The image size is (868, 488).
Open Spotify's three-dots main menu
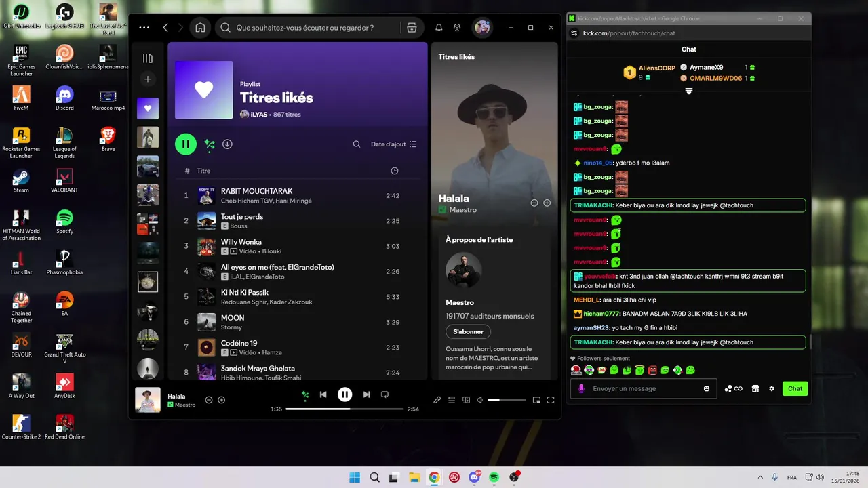pyautogui.click(x=144, y=28)
